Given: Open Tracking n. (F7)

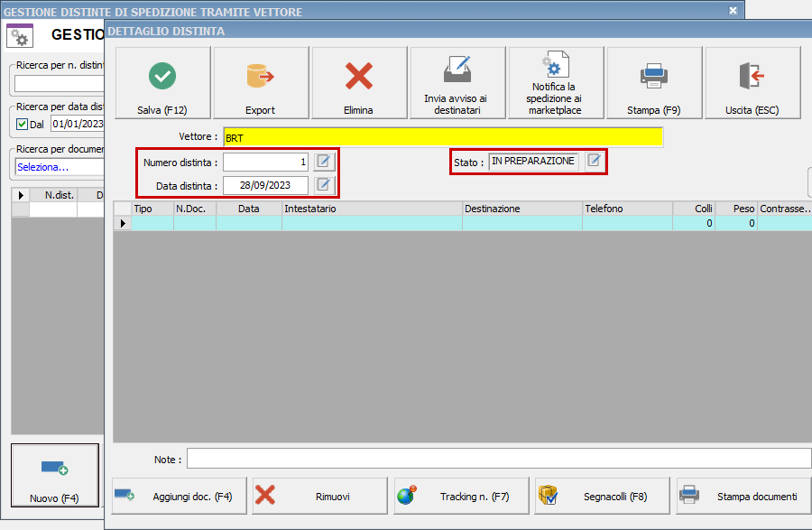Looking at the screenshot, I should (x=461, y=496).
